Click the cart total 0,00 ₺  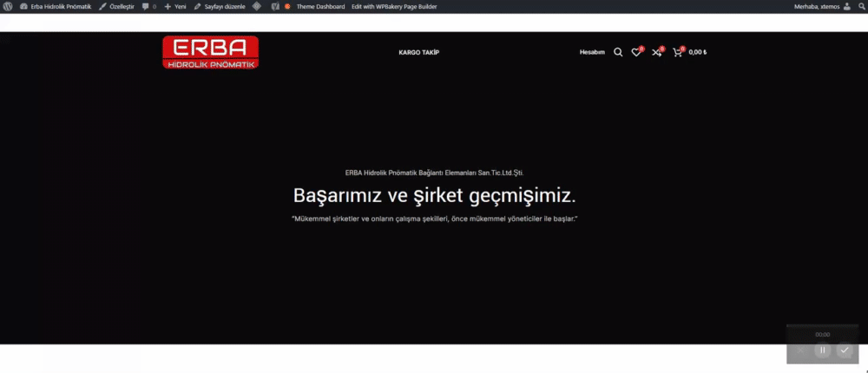click(x=698, y=53)
